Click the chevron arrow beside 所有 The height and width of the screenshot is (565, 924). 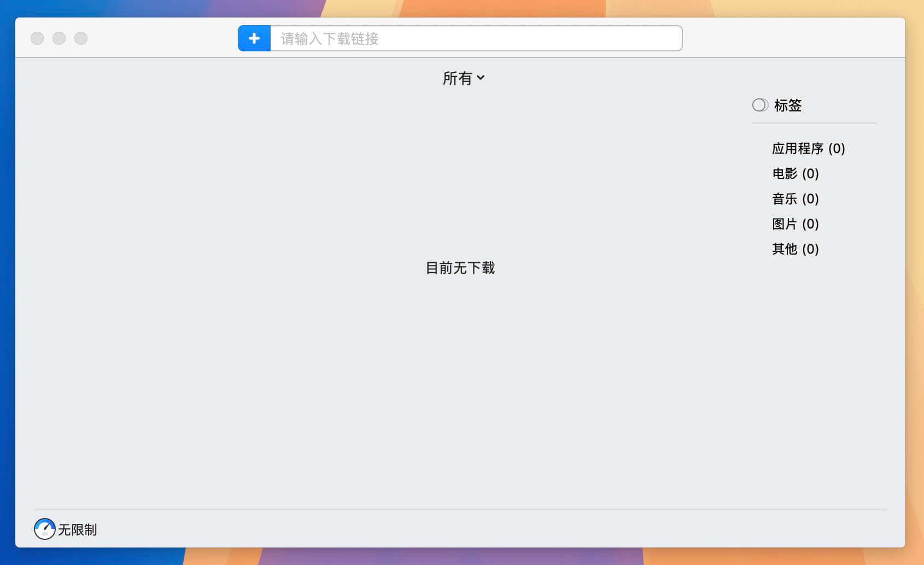click(481, 78)
